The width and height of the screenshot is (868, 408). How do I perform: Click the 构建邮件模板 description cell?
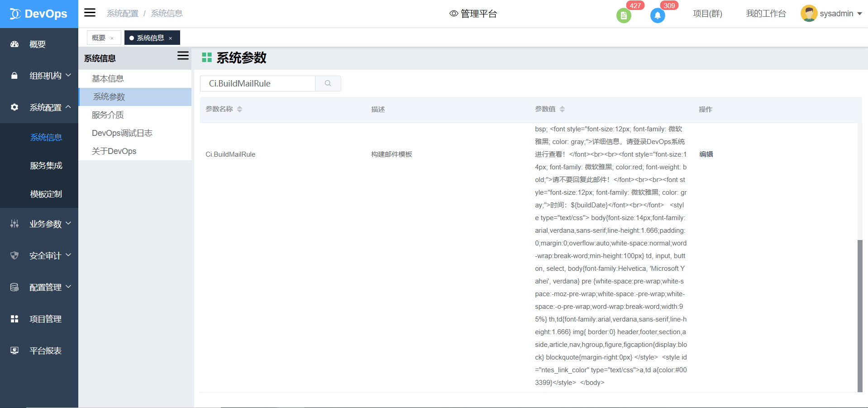tap(391, 154)
